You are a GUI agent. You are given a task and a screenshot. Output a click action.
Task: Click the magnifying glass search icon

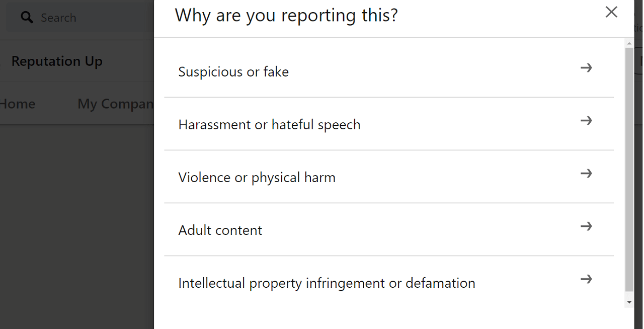coord(27,18)
